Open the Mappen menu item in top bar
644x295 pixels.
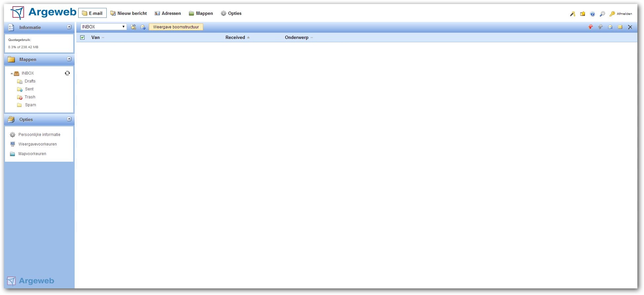coord(201,13)
